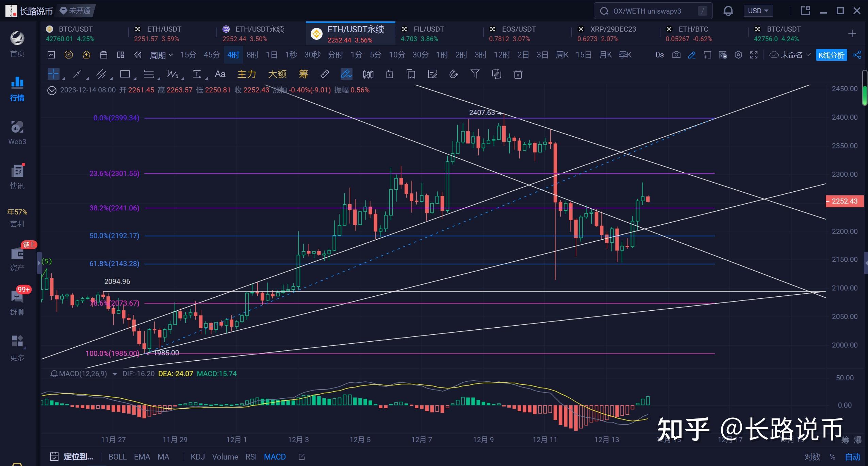Open the Web3 sidebar section
Viewport: 868px width, 466px height.
pyautogui.click(x=17, y=133)
